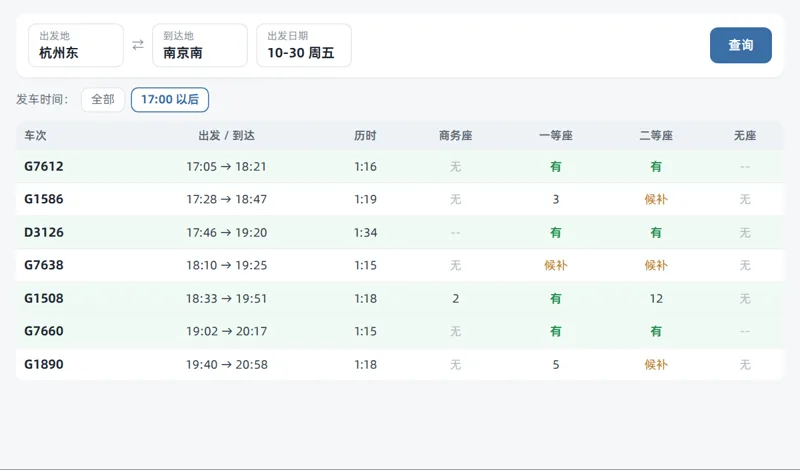Click G7612 二等座 有 availability
This screenshot has width=800, height=470.
656,166
